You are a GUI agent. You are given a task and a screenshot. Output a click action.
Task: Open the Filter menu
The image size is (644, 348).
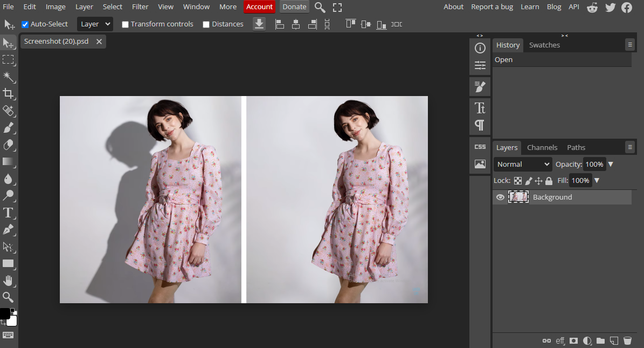click(140, 7)
